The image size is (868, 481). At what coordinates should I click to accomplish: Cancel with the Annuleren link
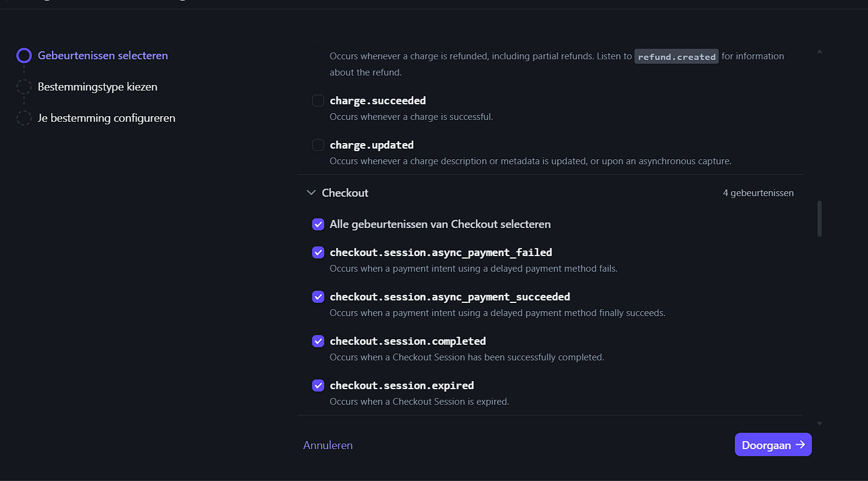click(328, 445)
